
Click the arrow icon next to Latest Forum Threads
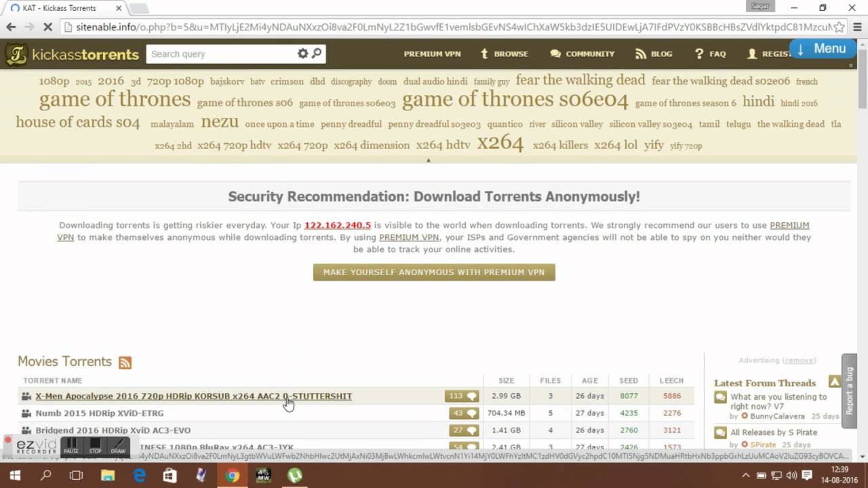(834, 382)
